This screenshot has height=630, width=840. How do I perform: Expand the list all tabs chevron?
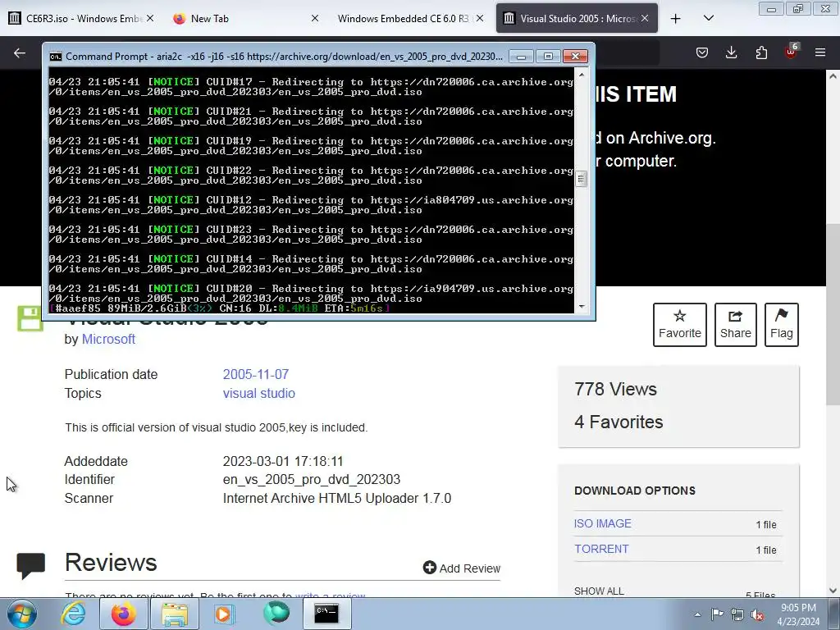click(709, 18)
